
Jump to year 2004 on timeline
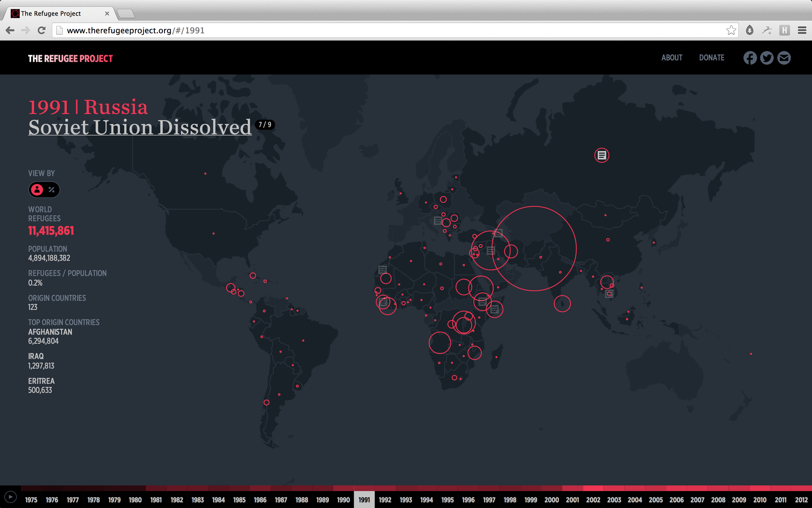pos(635,500)
